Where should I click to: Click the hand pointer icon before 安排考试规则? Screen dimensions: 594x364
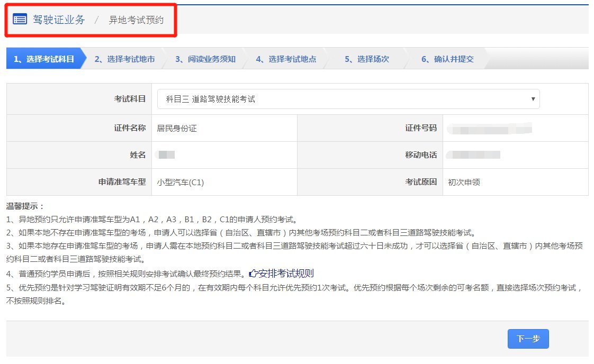point(253,274)
